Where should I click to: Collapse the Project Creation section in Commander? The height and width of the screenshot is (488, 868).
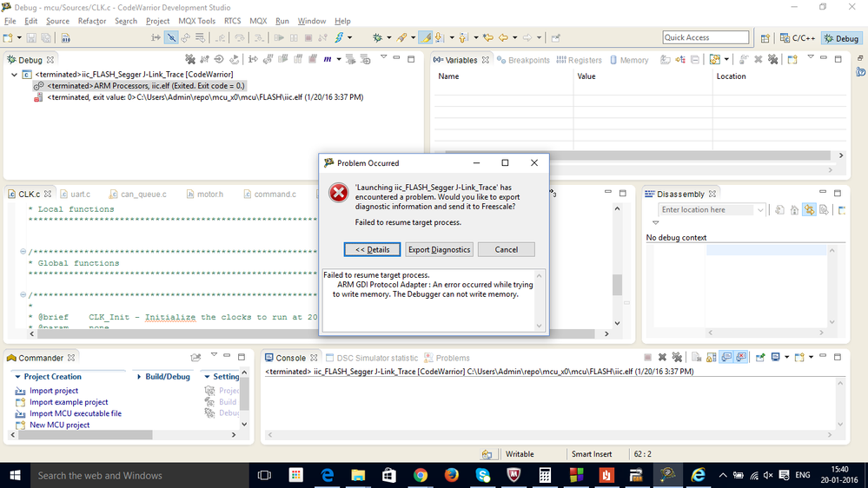17,377
